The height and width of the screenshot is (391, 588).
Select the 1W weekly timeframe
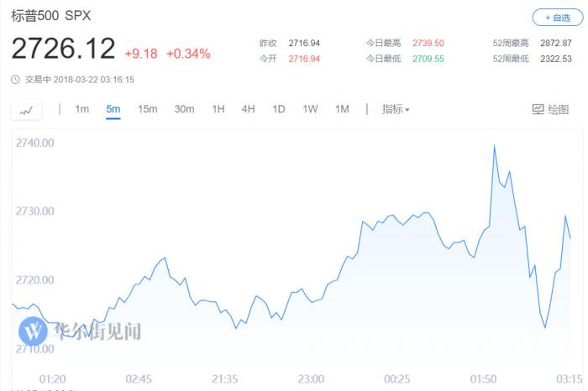(310, 109)
